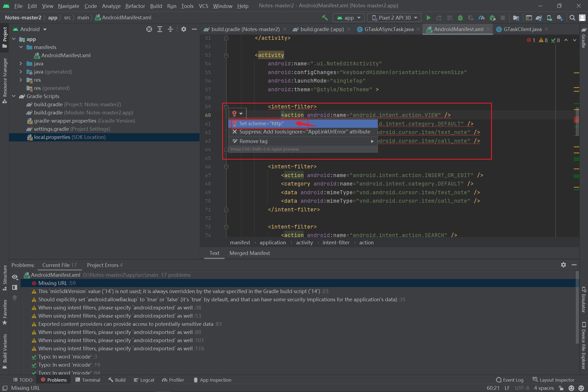
Task: Open the Terminal tool window button
Action: [88, 380]
